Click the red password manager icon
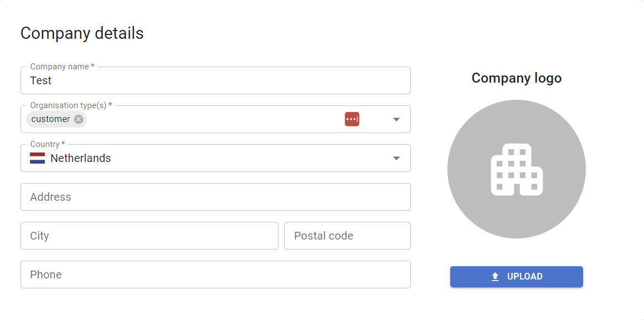 pos(352,119)
